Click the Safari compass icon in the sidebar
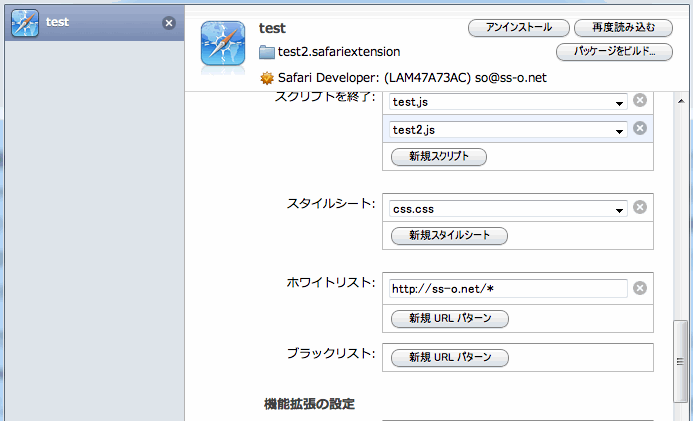The width and height of the screenshot is (693, 421). pyautogui.click(x=25, y=23)
